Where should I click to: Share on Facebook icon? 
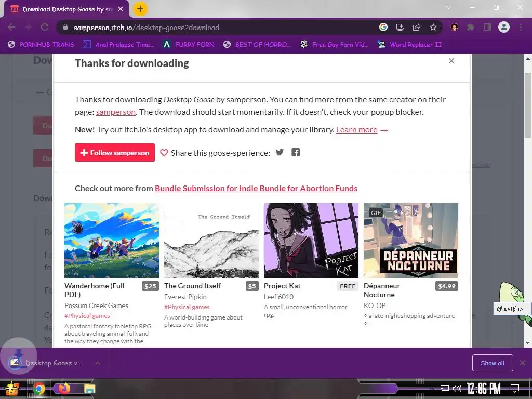[x=296, y=152]
